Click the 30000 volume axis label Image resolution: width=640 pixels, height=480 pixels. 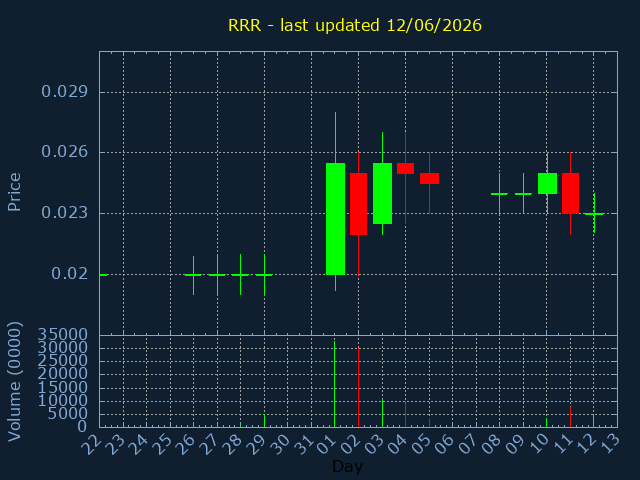(x=62, y=347)
